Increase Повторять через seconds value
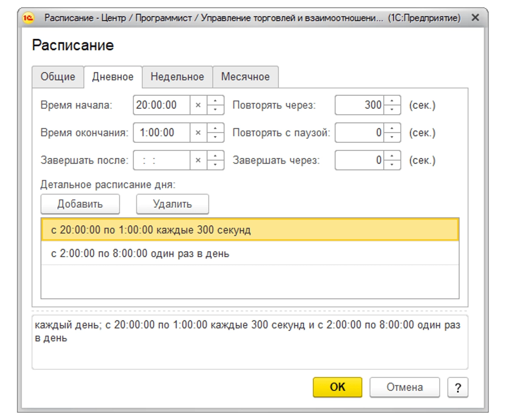 coord(392,101)
